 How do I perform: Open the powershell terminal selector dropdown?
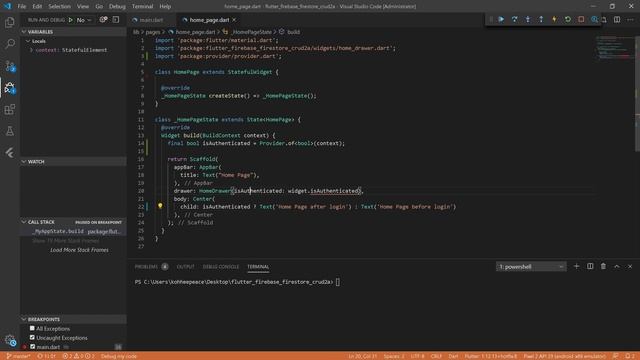531,267
